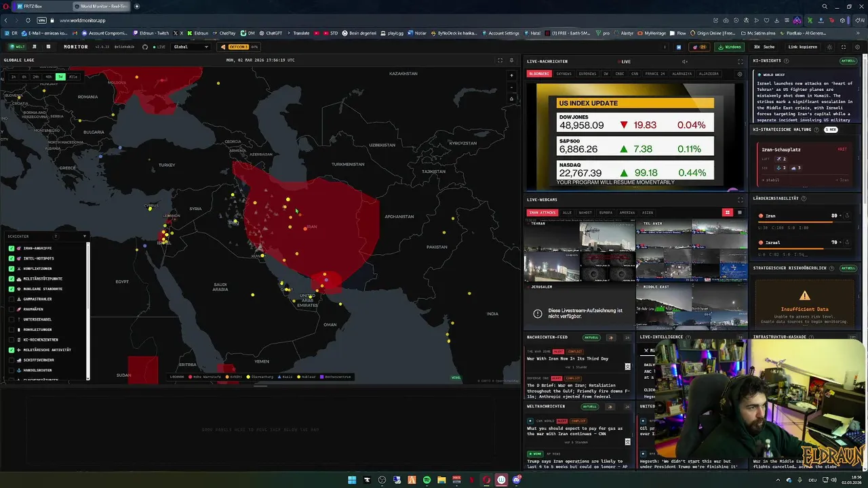Enable the Raumhäfen layer

point(12,309)
